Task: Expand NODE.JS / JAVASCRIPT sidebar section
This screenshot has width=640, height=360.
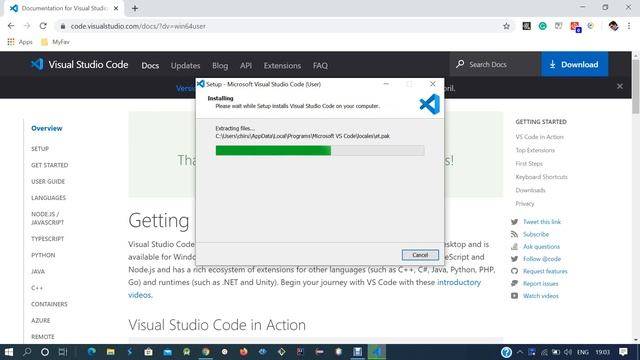Action: [47, 218]
